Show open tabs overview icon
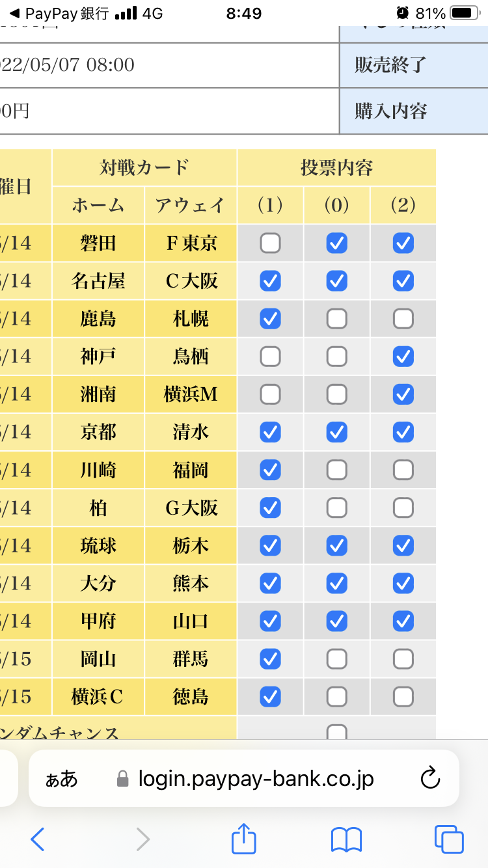 click(x=449, y=839)
